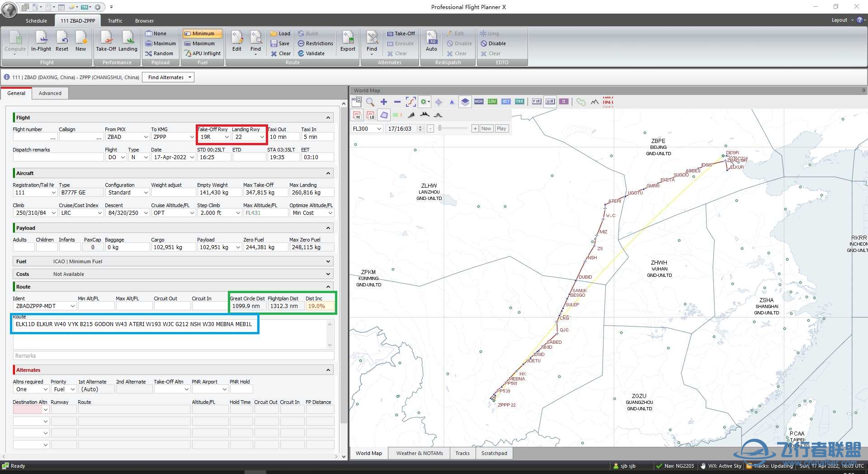Click the route Edit icon

point(237,41)
